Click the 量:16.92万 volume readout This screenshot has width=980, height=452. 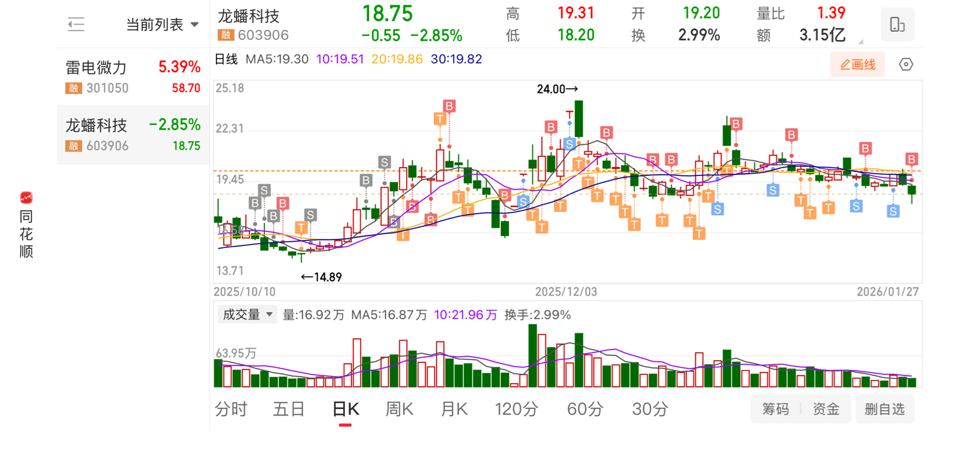[314, 315]
